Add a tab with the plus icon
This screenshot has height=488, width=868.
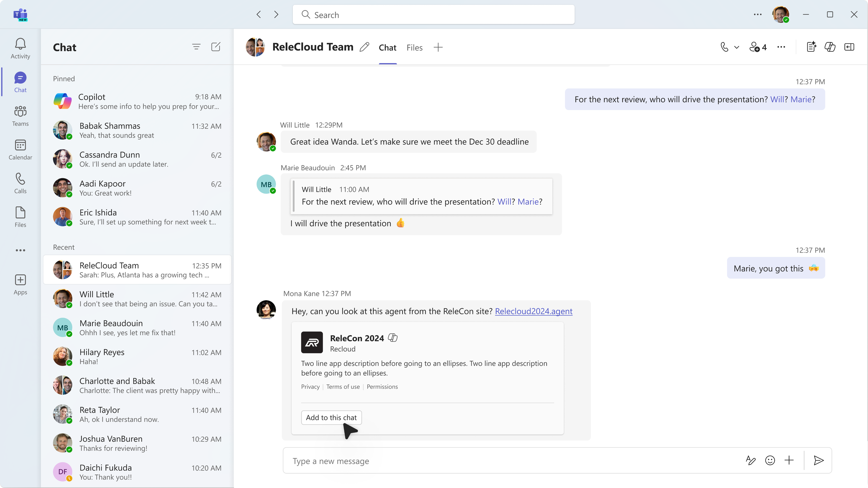[x=438, y=47]
